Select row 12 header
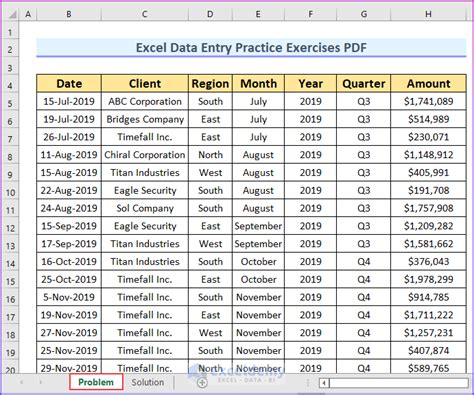Screen dimensions: 474x395 [10, 227]
